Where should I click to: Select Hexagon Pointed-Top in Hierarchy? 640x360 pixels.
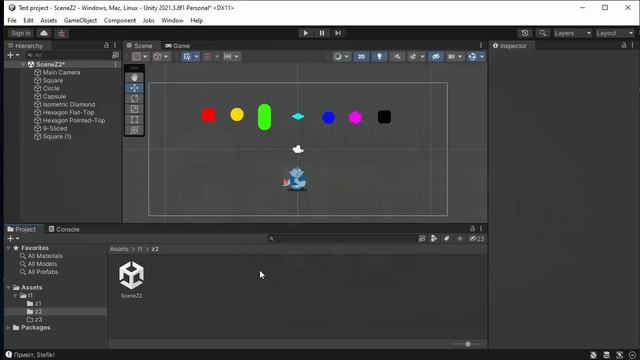73,120
